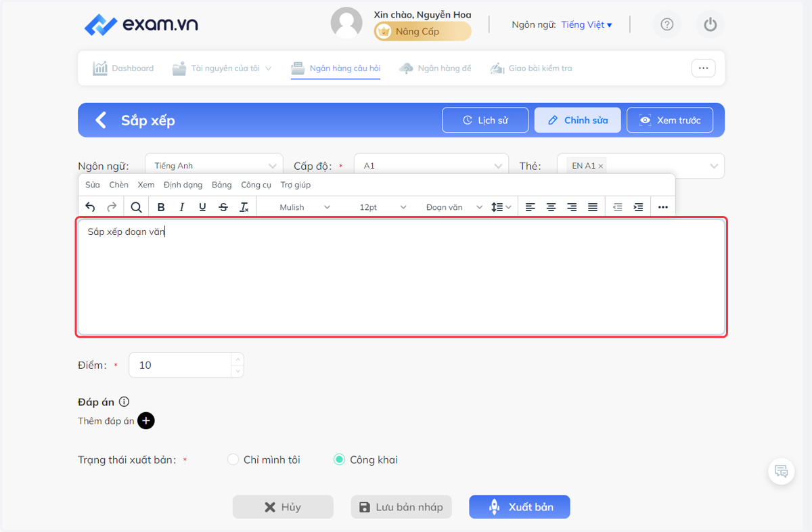Open Lịch sử history
812x532 pixels.
click(x=485, y=120)
